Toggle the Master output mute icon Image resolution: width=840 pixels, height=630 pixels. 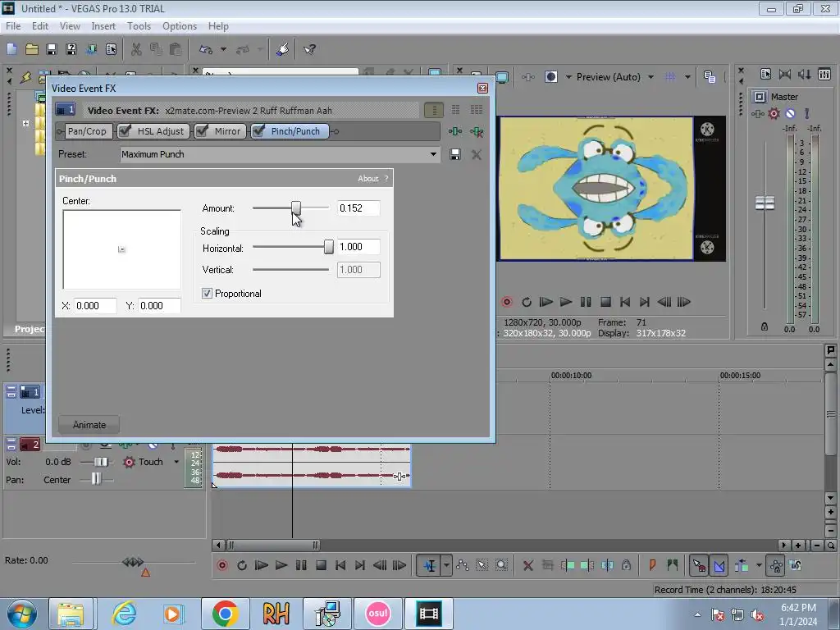click(790, 113)
